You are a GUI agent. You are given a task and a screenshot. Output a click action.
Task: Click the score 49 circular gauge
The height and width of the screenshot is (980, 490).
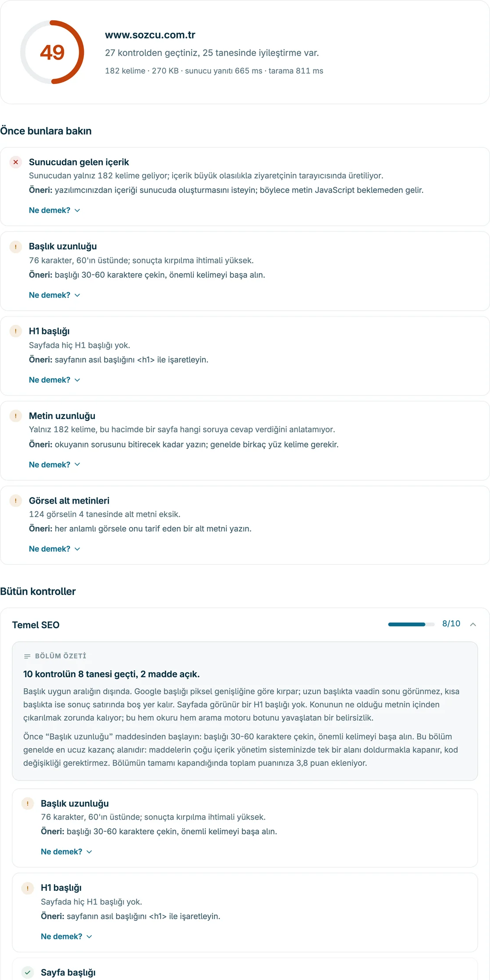52,52
